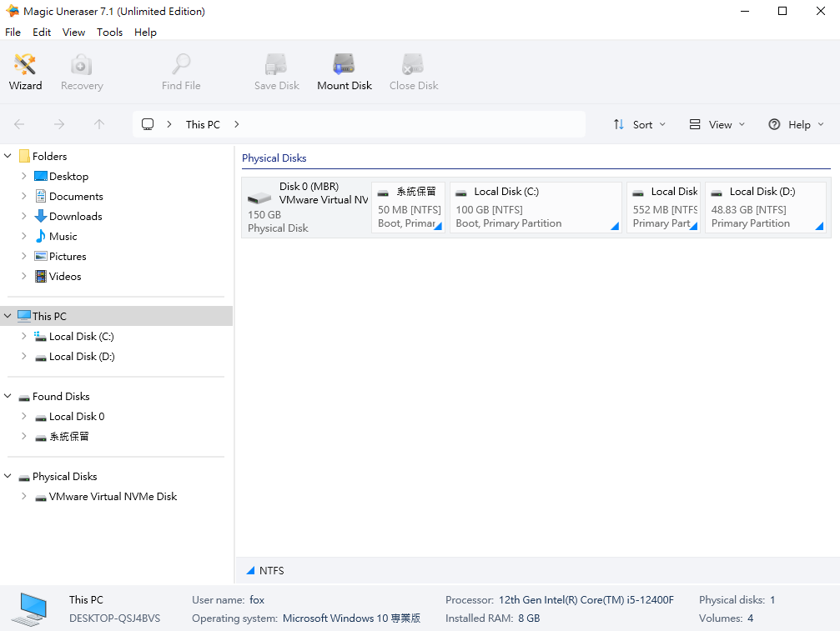The height and width of the screenshot is (631, 840).
Task: Click the yellow Folders icon in tree
Action: [x=24, y=156]
